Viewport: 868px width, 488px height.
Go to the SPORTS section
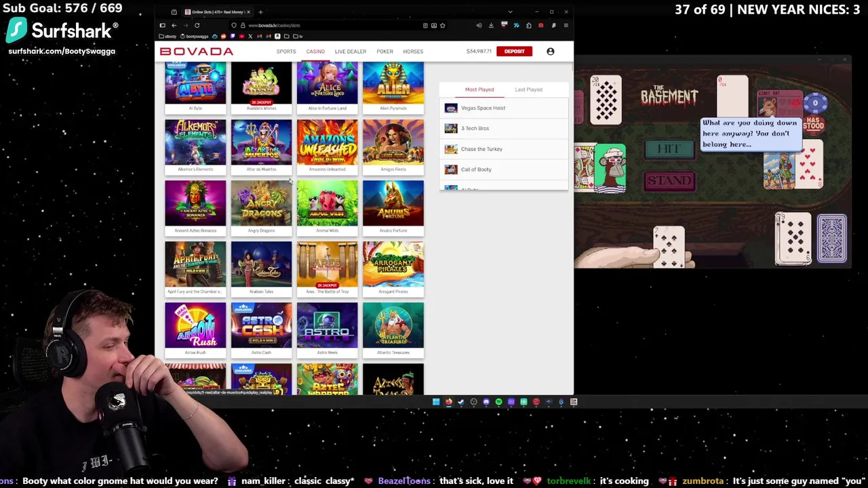point(286,52)
